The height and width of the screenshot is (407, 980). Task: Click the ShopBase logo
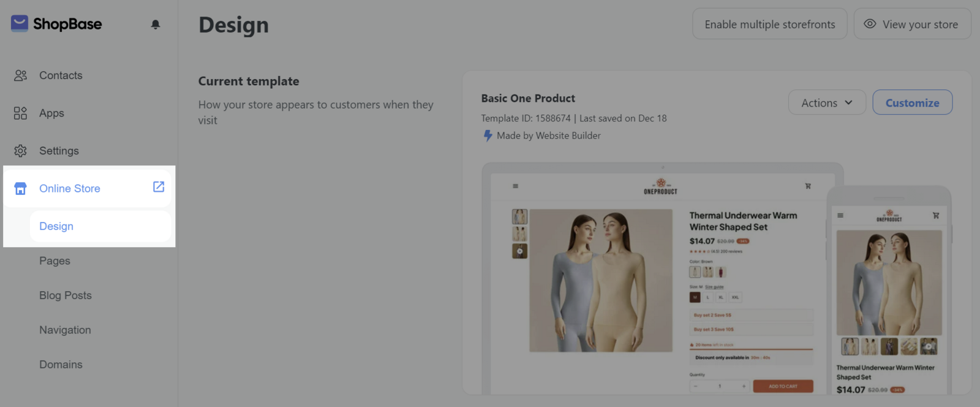(56, 24)
